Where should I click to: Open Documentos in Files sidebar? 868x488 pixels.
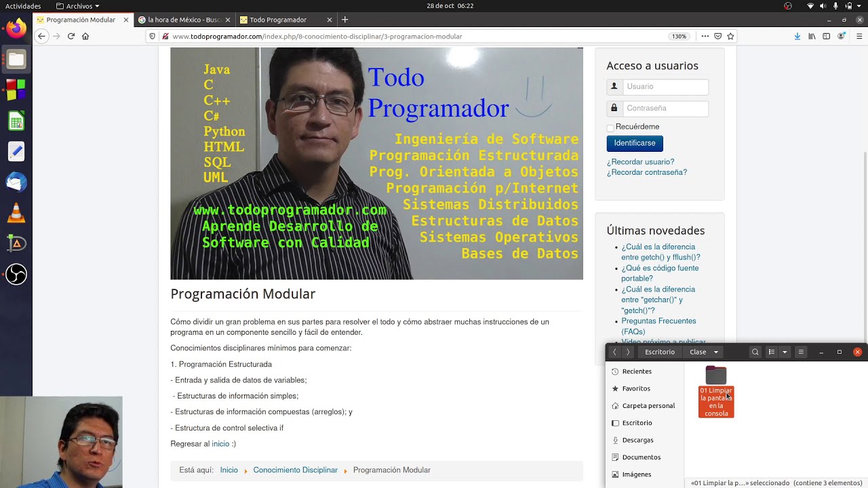click(x=644, y=457)
